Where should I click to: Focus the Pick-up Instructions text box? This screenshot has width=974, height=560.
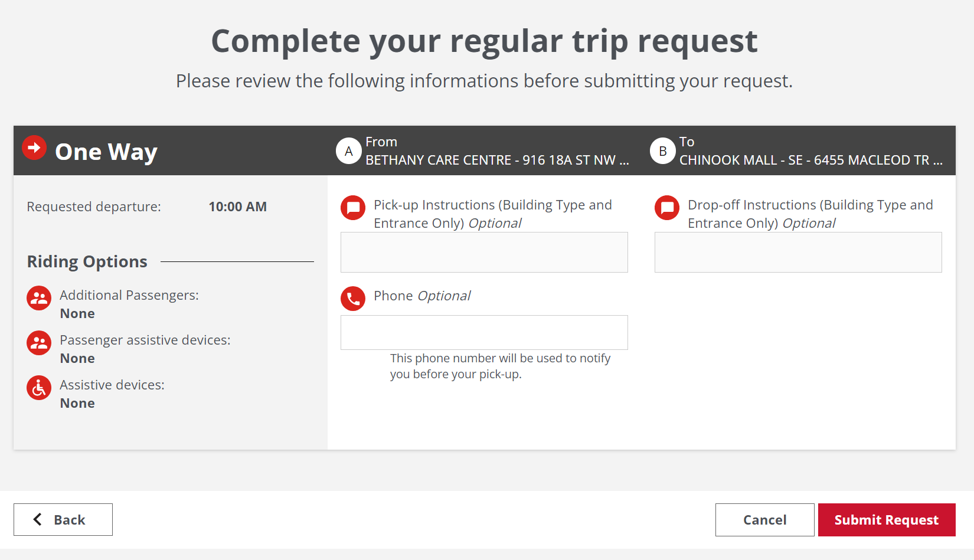click(x=484, y=252)
